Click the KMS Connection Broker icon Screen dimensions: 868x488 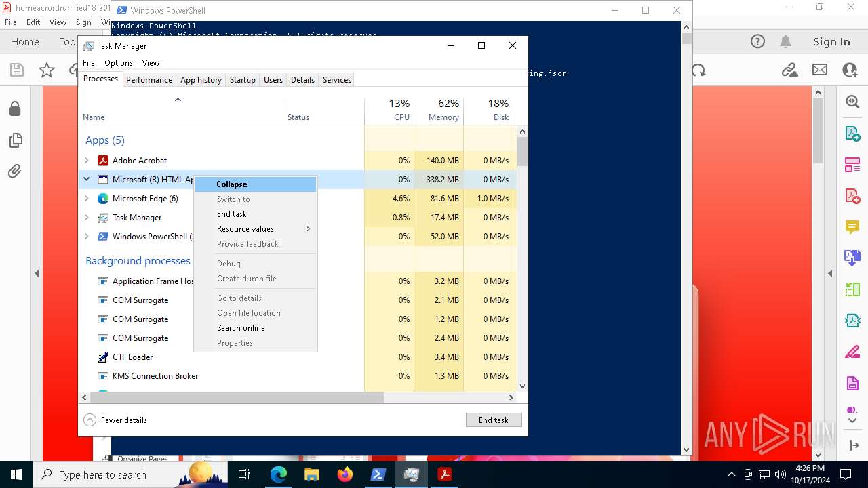pos(103,376)
